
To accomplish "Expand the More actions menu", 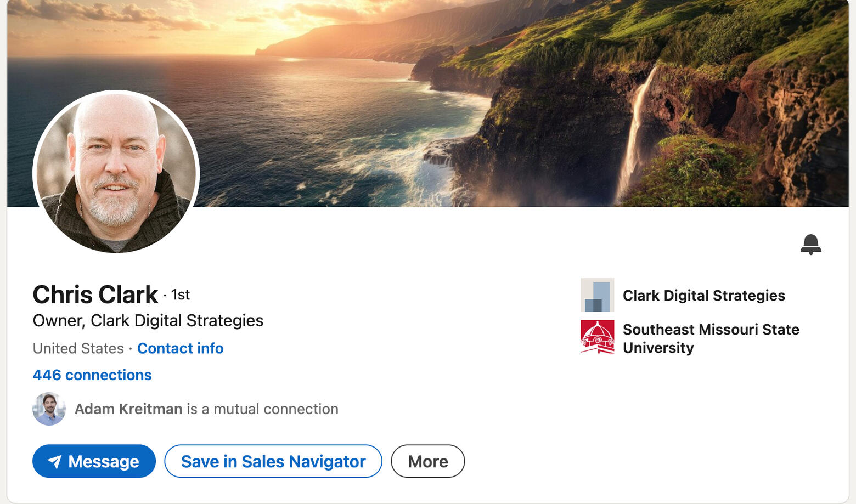I will pos(427,462).
